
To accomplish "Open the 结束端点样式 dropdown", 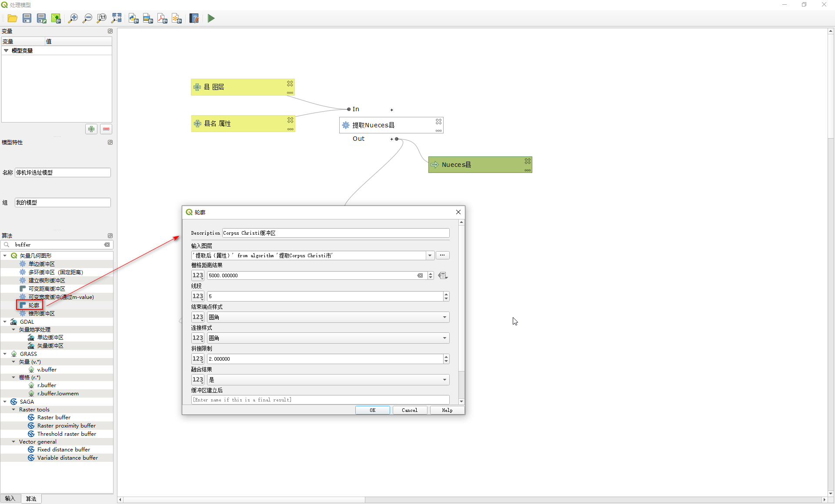I will pos(444,317).
